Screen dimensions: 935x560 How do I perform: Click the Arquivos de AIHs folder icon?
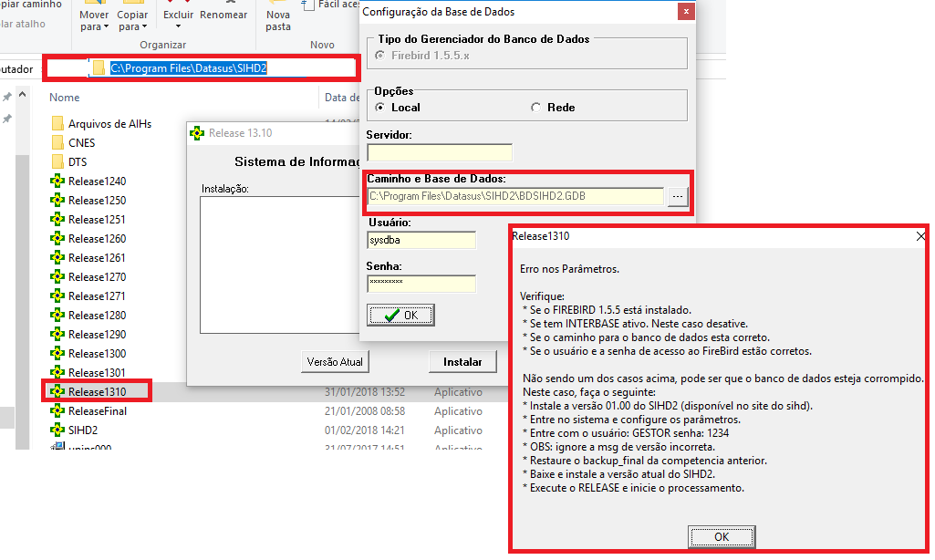point(57,124)
